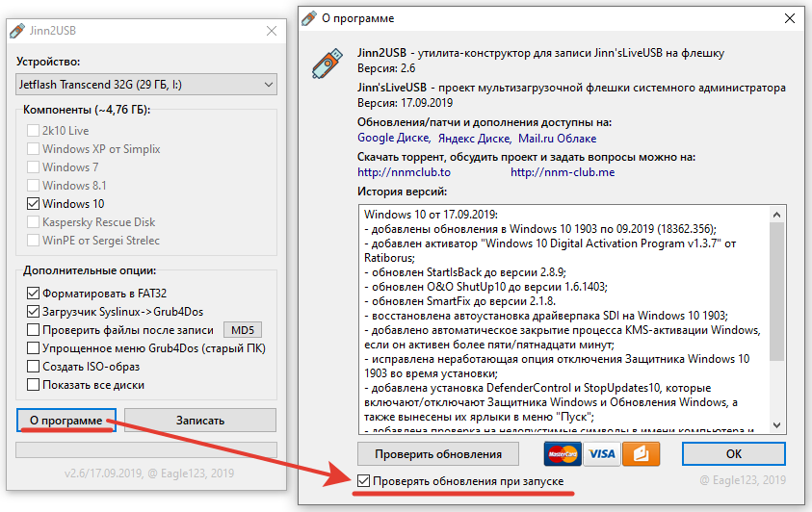Image resolution: width=812 pixels, height=512 pixels.
Task: Click the orange Yandex Money wallet icon
Action: [642, 454]
